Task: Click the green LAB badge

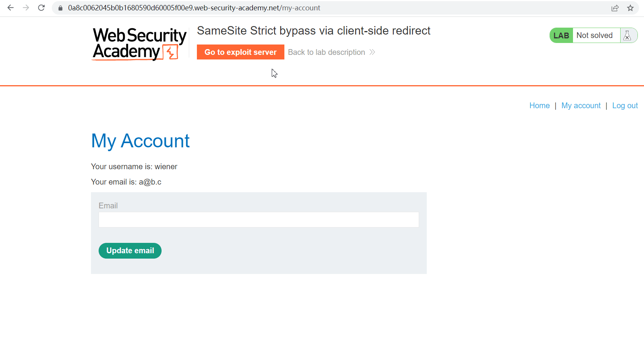Action: pyautogui.click(x=561, y=35)
